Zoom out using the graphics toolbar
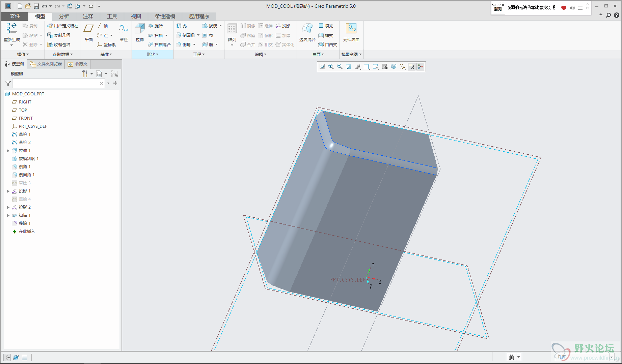Screen dimensions: 622x364 [340, 67]
